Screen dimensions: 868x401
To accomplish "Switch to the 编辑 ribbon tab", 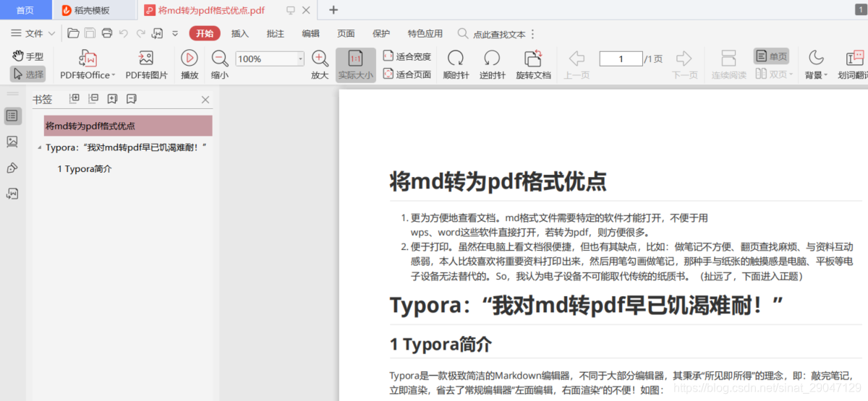I will (x=310, y=33).
